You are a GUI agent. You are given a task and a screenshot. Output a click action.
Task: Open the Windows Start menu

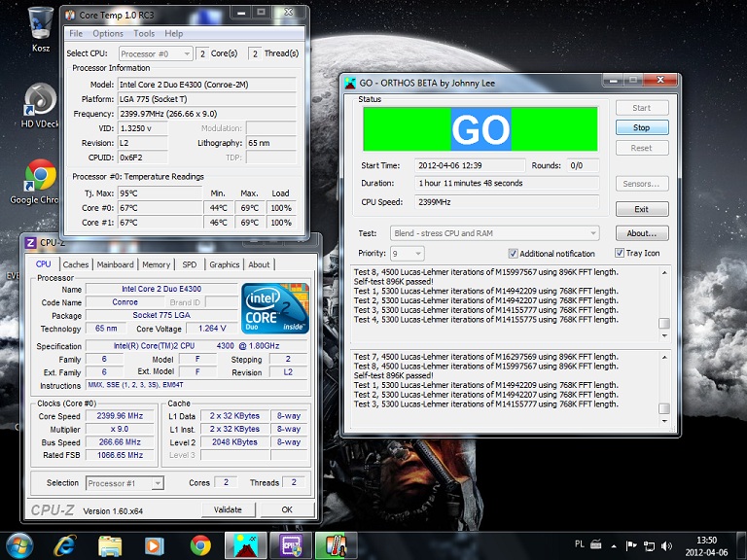click(19, 545)
